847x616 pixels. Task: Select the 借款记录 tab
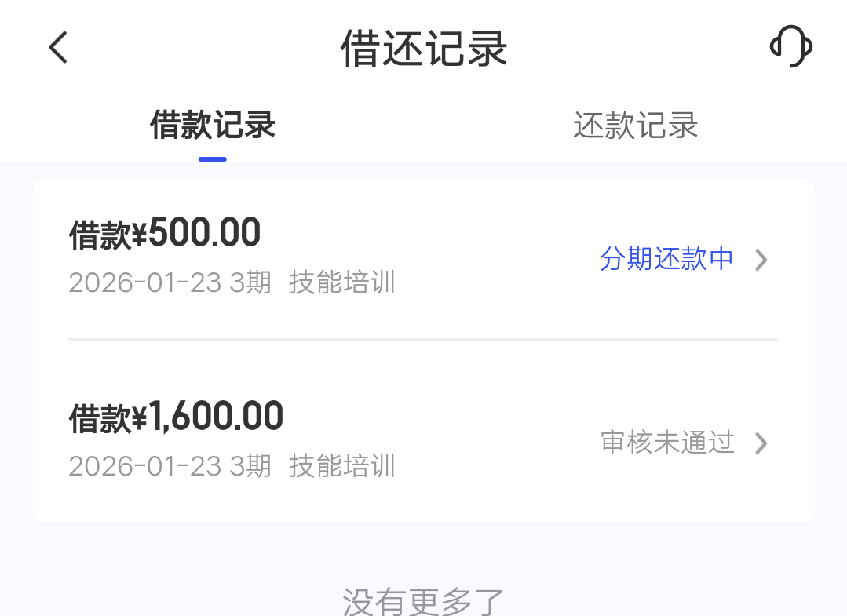click(x=213, y=126)
